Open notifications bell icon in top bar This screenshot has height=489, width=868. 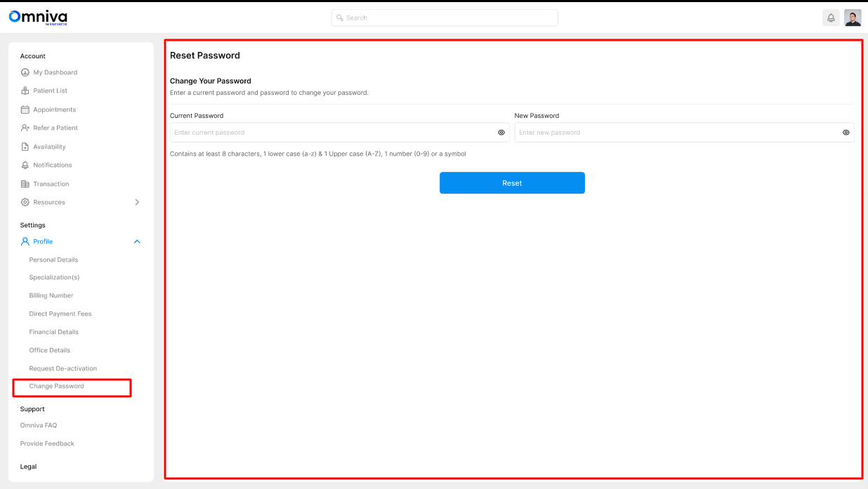pyautogui.click(x=831, y=18)
